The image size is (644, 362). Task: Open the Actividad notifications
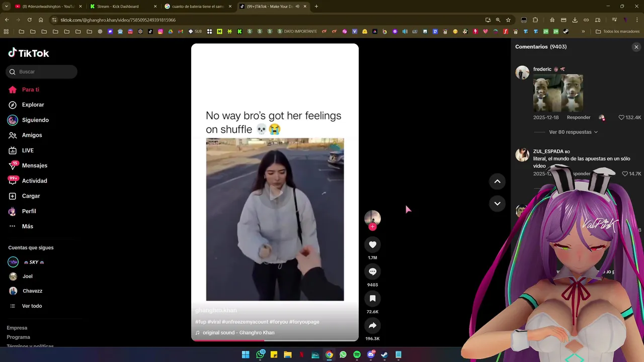28,180
